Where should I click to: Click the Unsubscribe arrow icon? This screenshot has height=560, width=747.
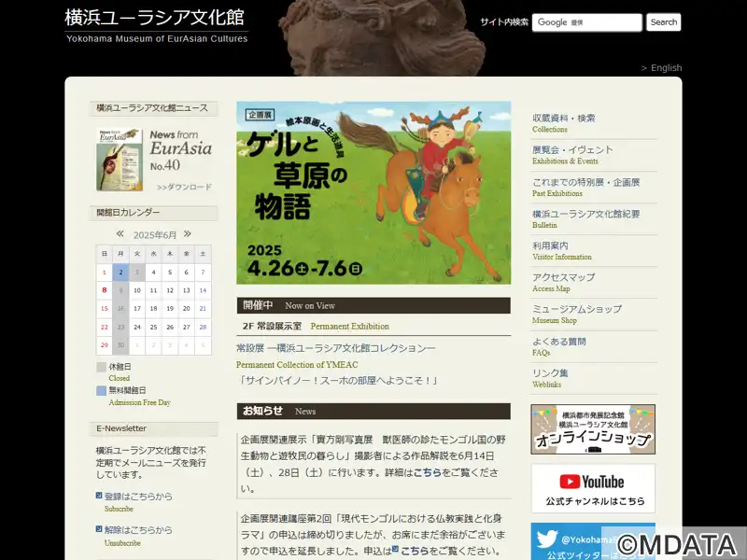coord(99,529)
